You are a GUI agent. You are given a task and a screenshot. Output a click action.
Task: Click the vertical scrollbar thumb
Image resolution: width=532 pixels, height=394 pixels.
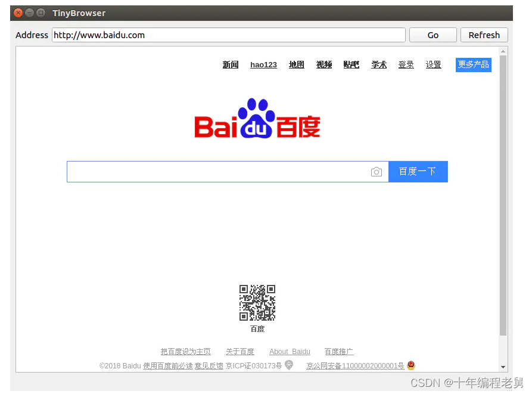[503, 196]
